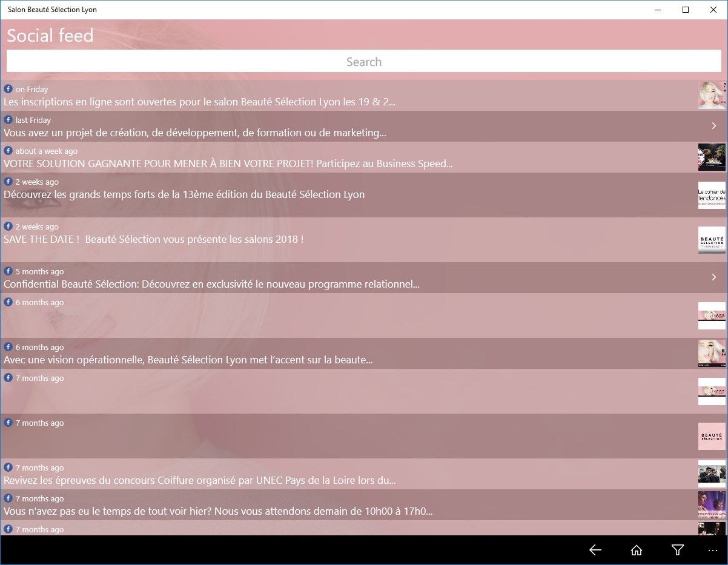Open the more options ellipsis in bottom bar

coord(712,550)
